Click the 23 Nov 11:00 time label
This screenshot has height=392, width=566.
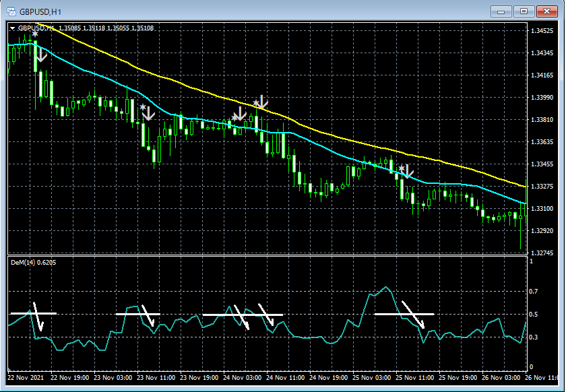point(156,378)
